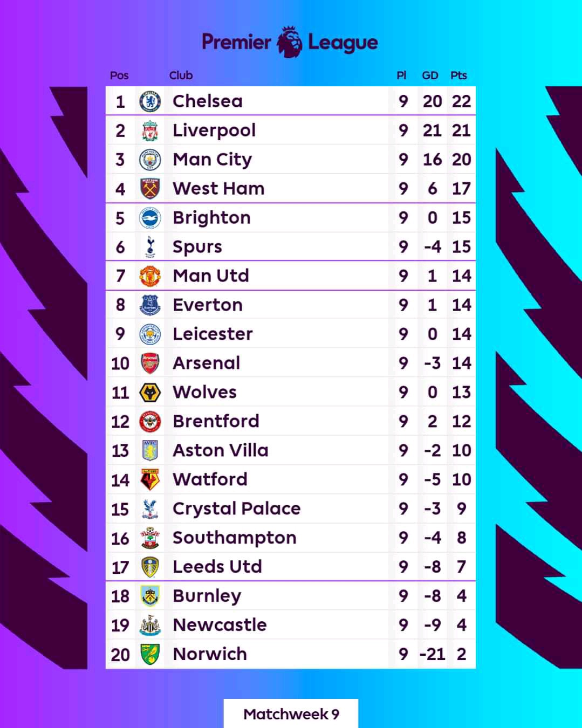Screen dimensions: 582x728
Task: Click the Premier League lion logo
Action: tap(289, 42)
